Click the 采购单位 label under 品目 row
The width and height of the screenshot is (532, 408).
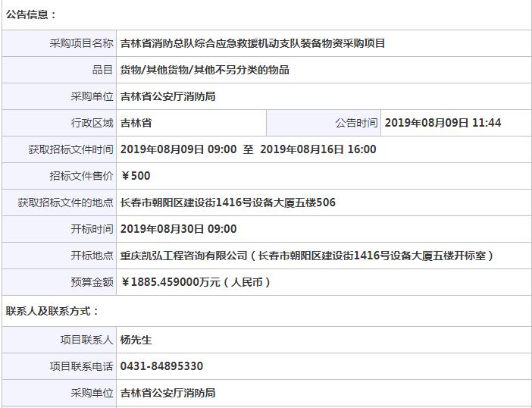(92, 96)
